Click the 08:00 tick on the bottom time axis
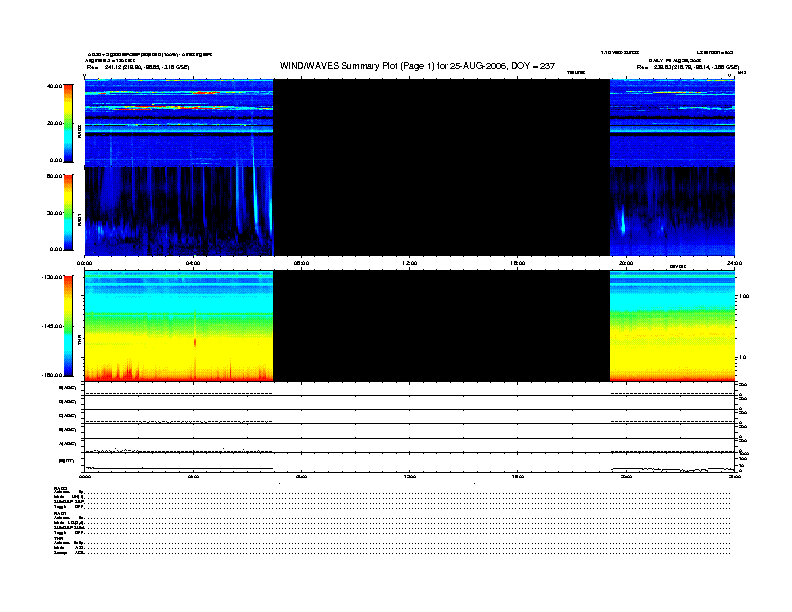 coord(302,476)
